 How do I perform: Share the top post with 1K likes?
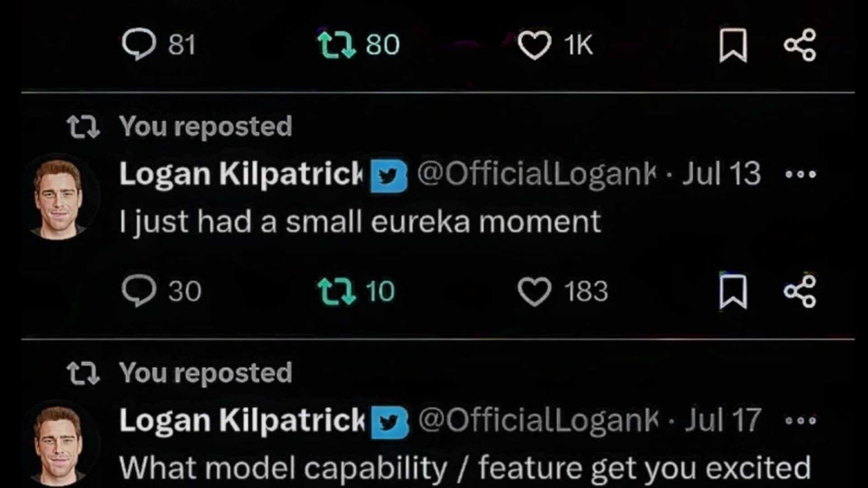(x=800, y=45)
